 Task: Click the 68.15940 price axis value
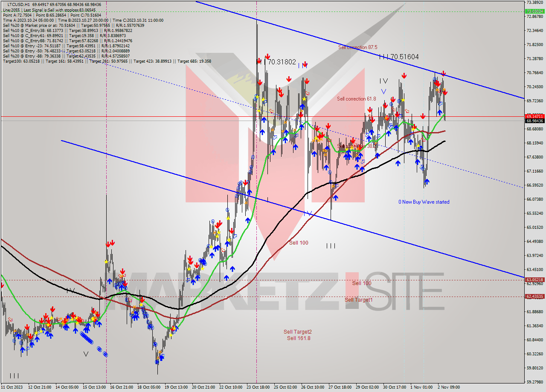click(535, 143)
